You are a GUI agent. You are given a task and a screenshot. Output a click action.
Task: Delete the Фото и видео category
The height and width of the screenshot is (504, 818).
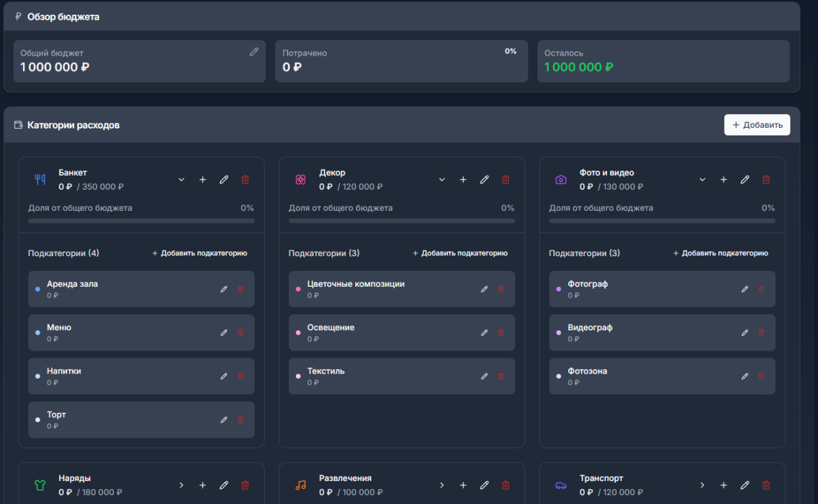click(766, 179)
